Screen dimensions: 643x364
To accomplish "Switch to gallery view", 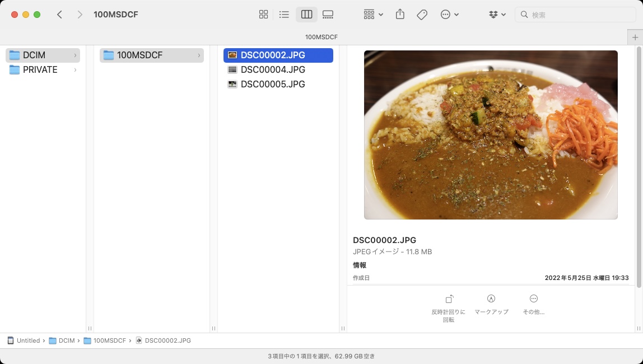I will pyautogui.click(x=328, y=14).
